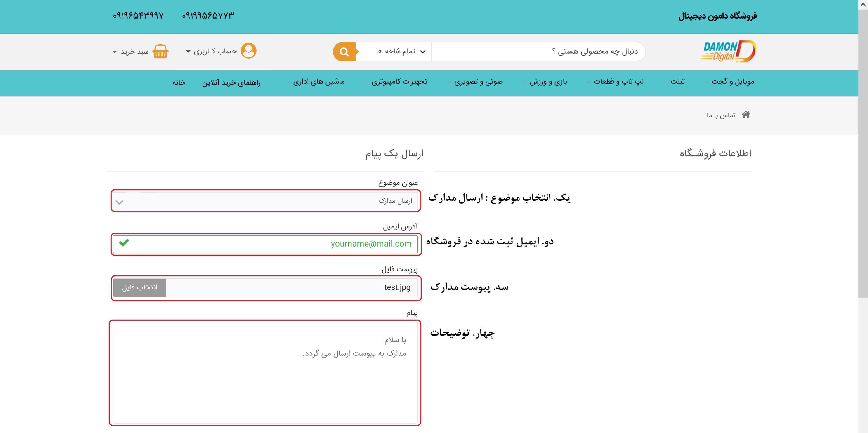Screen dimensions: 868x433
Task: Click the email address input field
Action: click(266, 244)
